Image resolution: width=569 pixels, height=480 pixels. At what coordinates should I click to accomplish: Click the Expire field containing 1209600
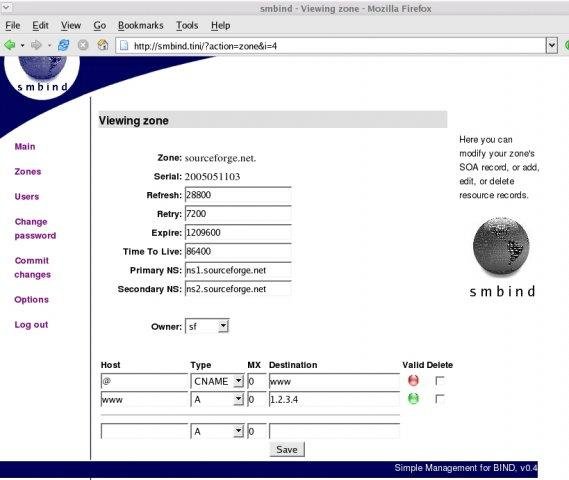(x=238, y=233)
